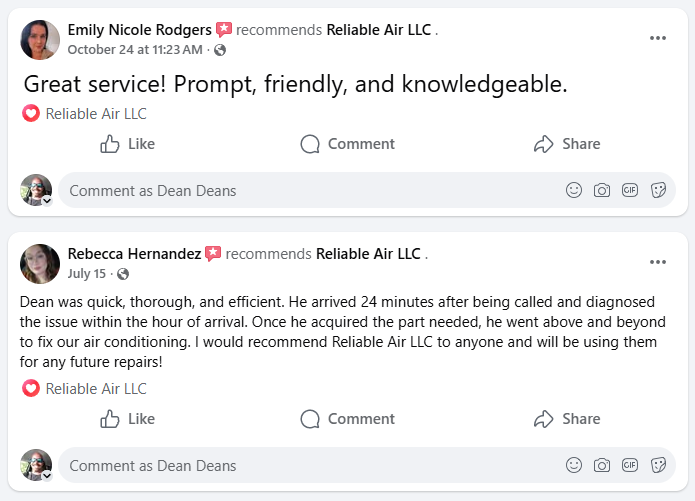695x501 pixels.
Task: Like Rebecca Hernandez's recommendation
Action: point(128,419)
